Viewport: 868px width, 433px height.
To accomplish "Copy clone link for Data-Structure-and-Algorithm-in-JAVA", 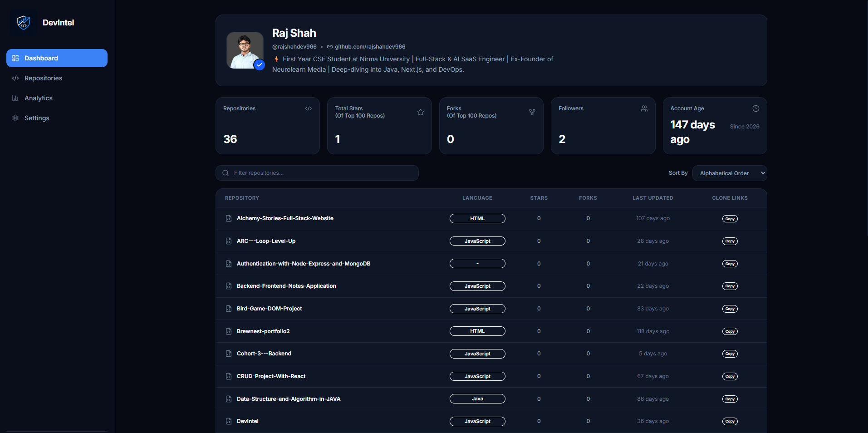I will (x=730, y=399).
